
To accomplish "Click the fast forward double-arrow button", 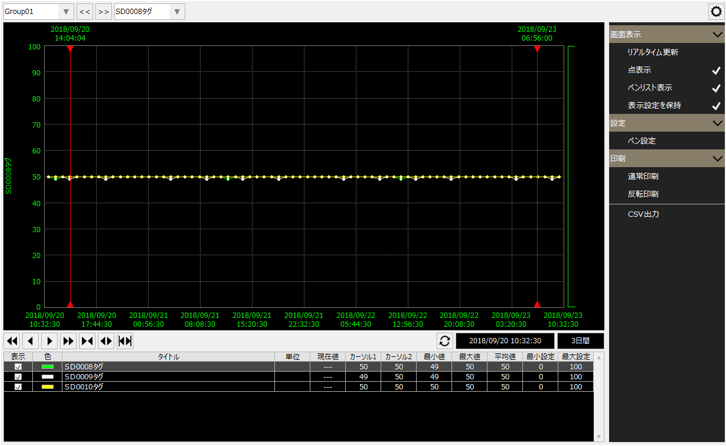I will 69,341.
